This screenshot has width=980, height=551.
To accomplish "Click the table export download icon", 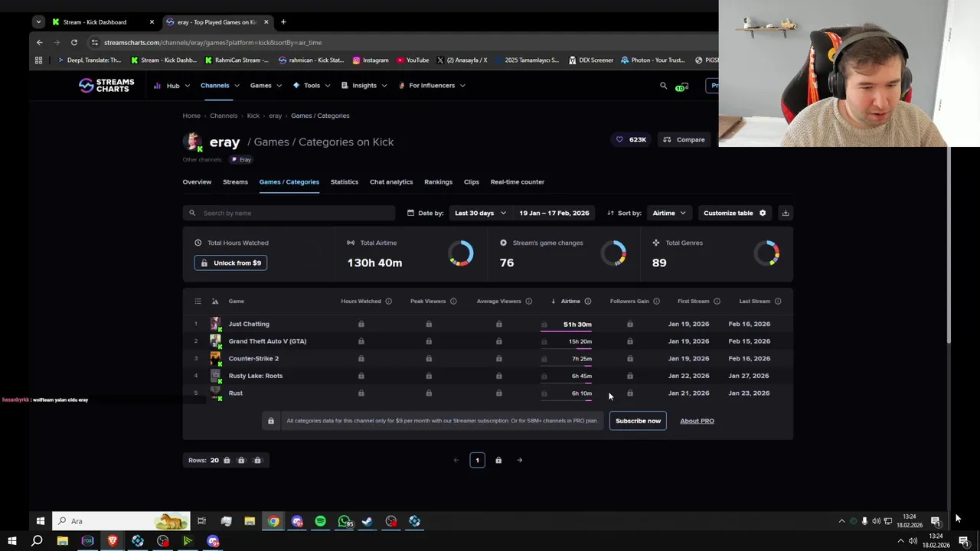I will [x=785, y=213].
